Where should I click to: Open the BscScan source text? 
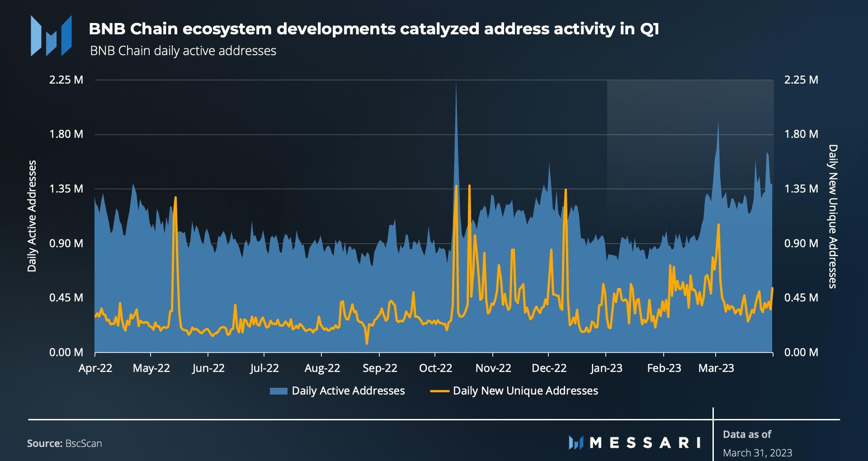click(84, 443)
